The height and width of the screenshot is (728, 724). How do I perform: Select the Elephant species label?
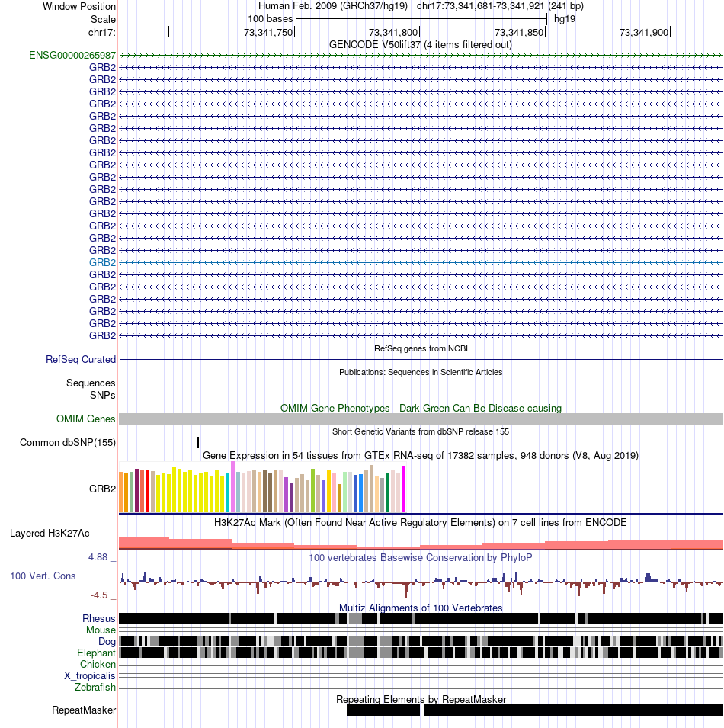tap(96, 653)
